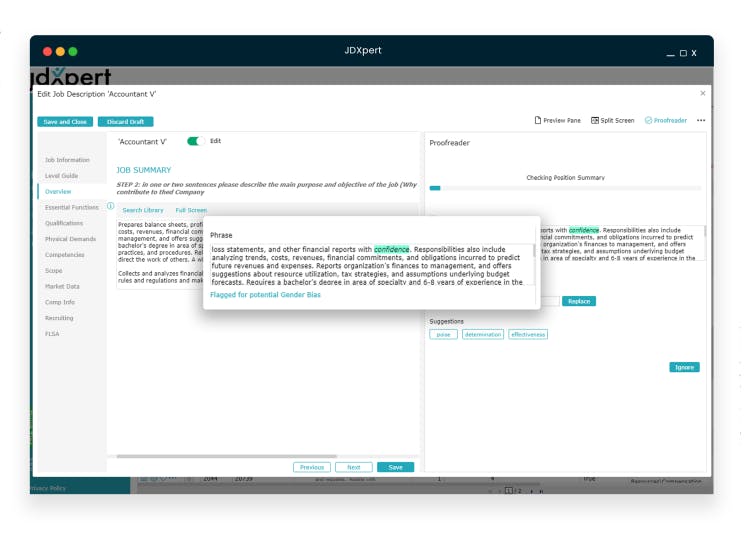
Task: Click the info icon beside Essential Functions
Action: [110, 206]
